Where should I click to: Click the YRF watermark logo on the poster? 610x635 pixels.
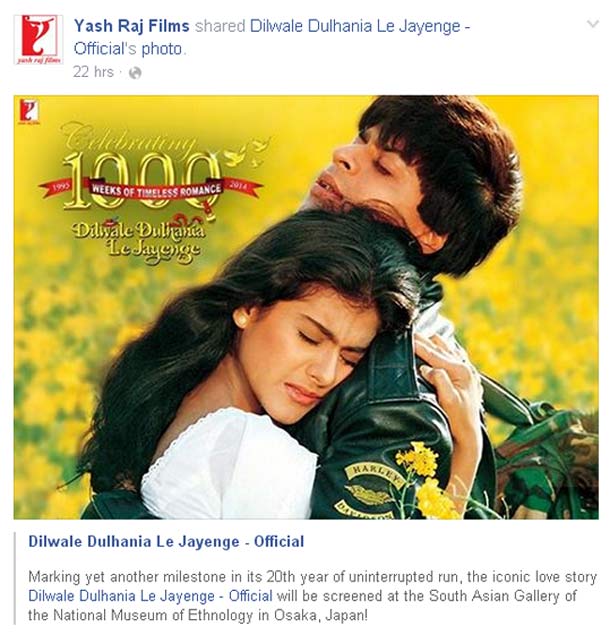point(29,111)
